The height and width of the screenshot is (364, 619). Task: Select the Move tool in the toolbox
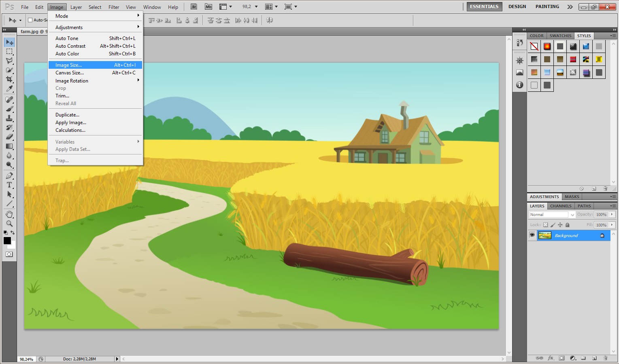pos(9,42)
